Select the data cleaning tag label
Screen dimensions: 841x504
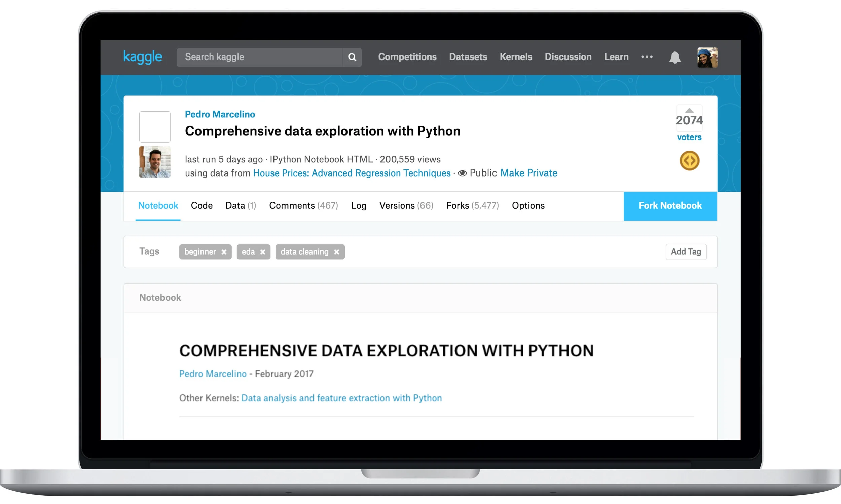(304, 251)
